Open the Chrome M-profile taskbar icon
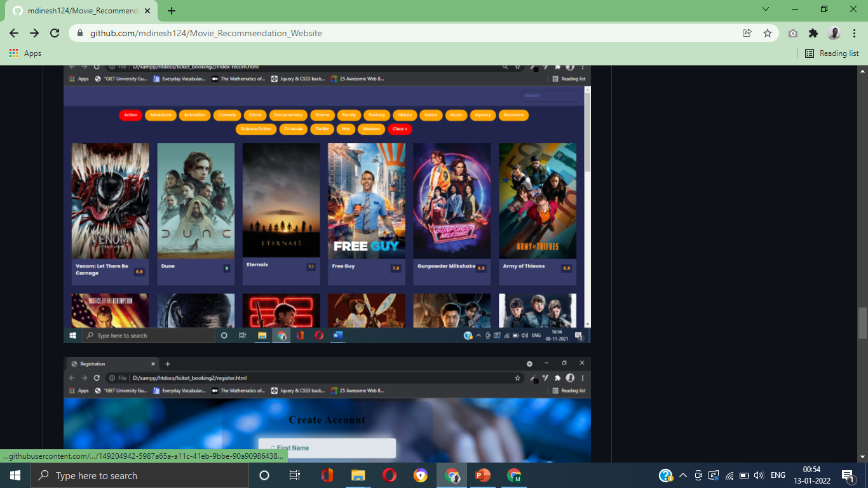 514,475
